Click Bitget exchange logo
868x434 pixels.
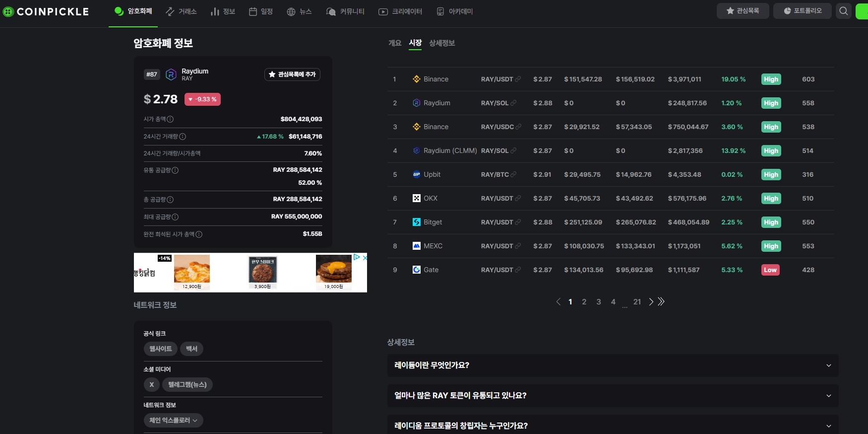pos(417,222)
